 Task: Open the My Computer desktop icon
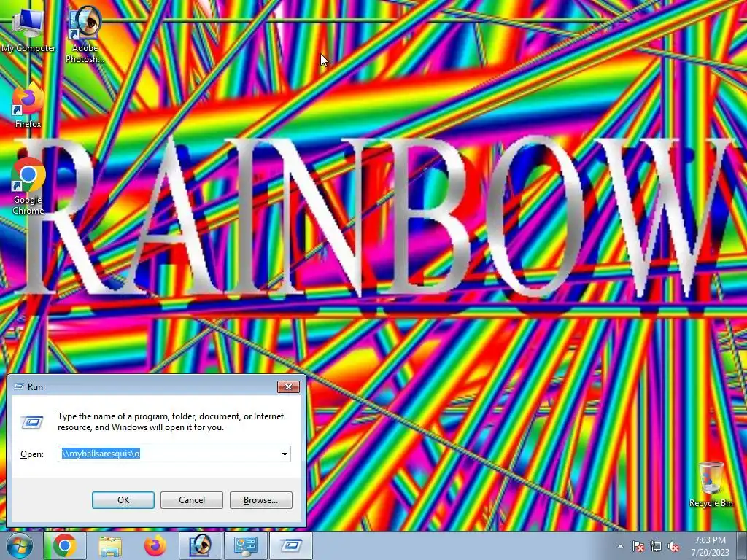click(x=28, y=29)
